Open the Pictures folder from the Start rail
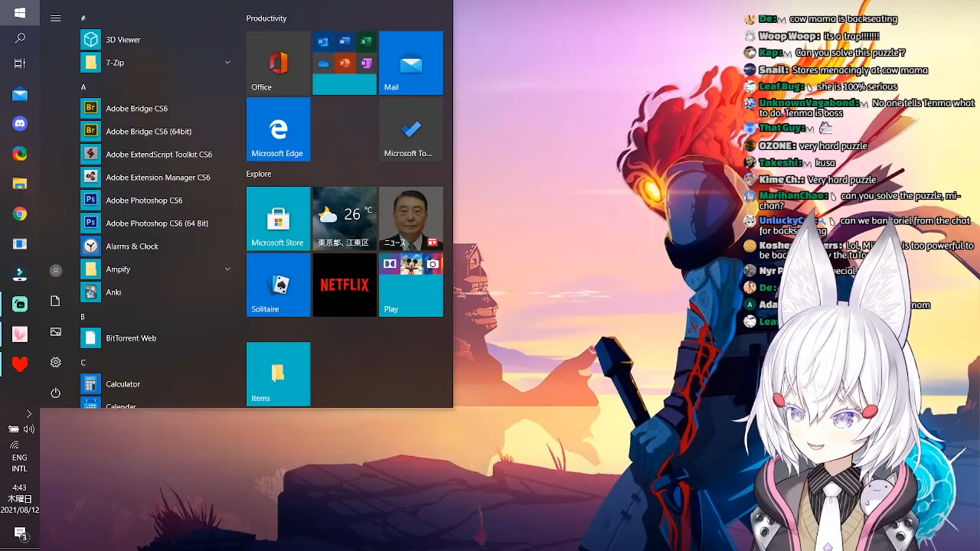 [56, 332]
